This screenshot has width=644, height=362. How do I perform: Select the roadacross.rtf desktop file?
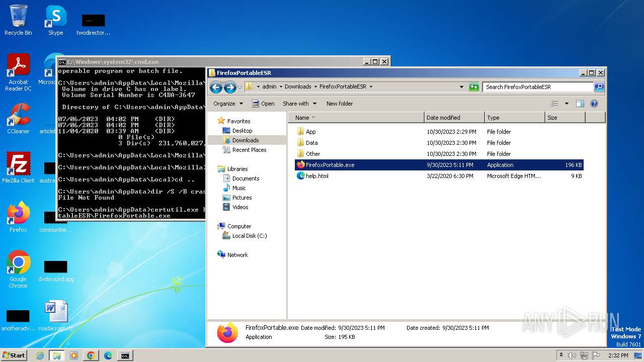[x=56, y=315]
